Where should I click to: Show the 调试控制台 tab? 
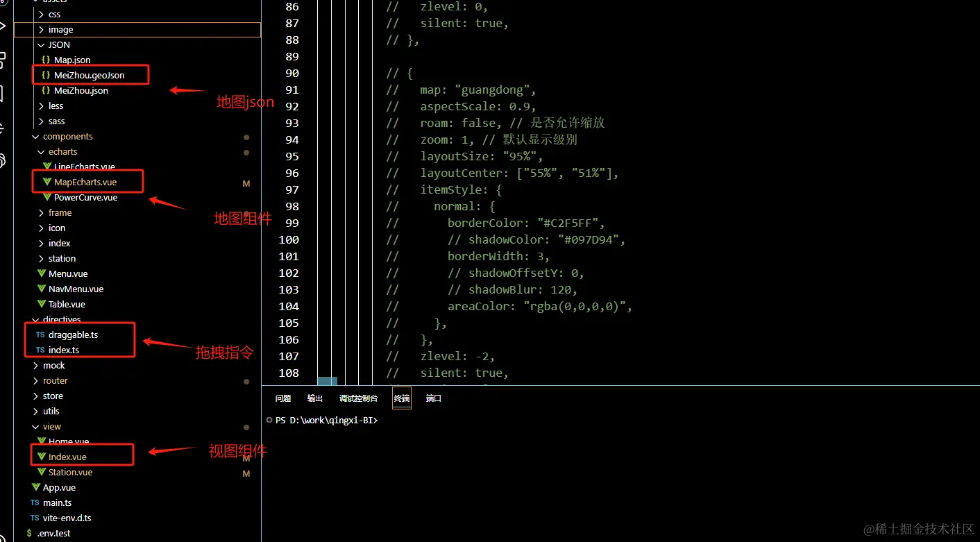(x=358, y=398)
